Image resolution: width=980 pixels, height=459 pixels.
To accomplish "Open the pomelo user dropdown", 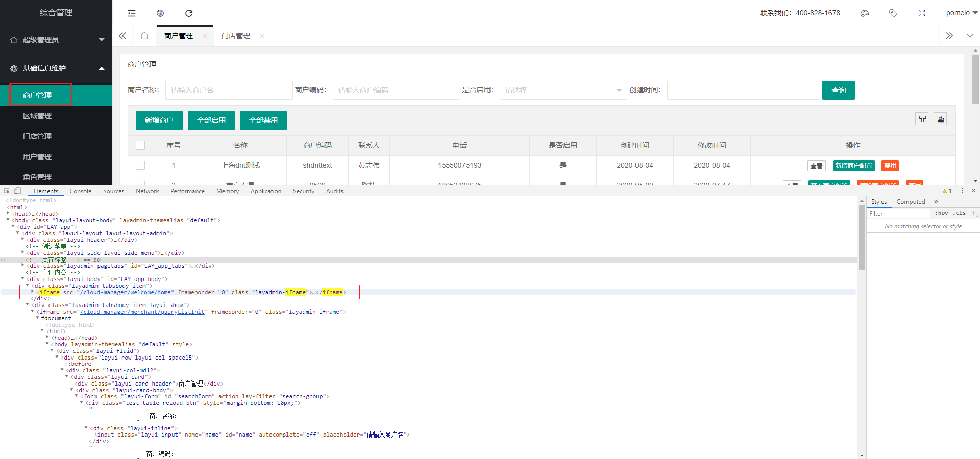I will pyautogui.click(x=962, y=13).
